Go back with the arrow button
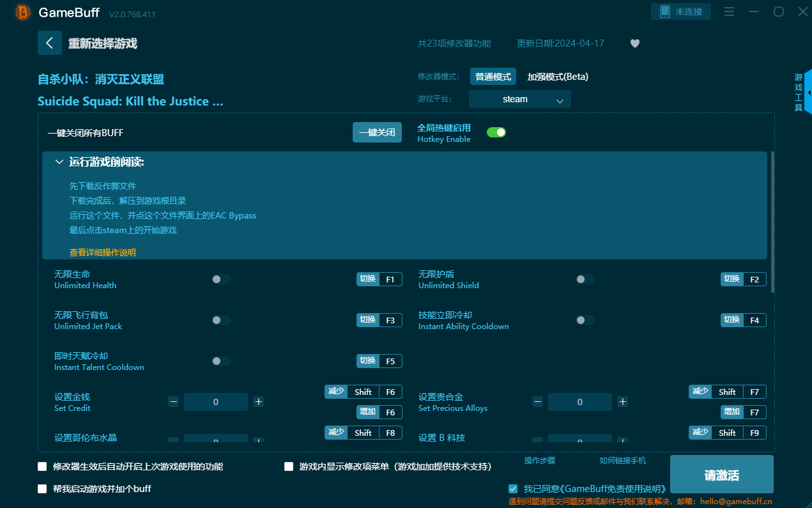 pos(50,43)
